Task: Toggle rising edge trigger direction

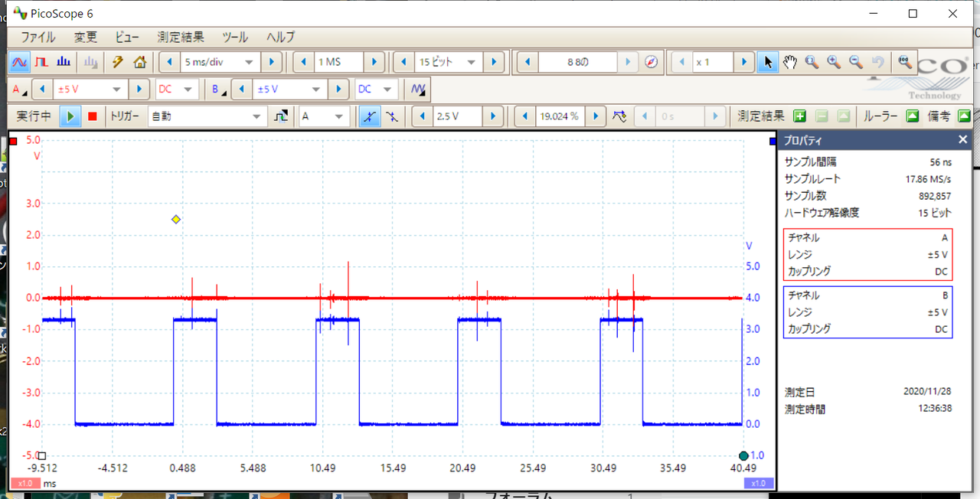Action: pyautogui.click(x=369, y=116)
